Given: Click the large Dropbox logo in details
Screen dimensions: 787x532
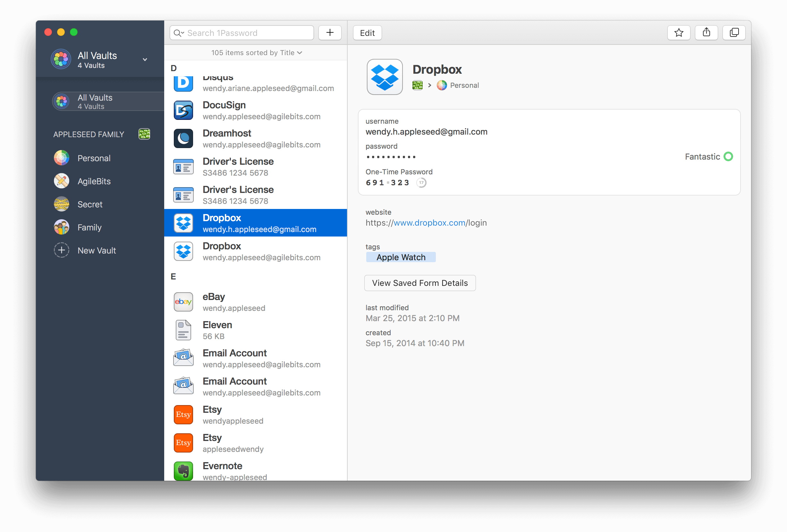Looking at the screenshot, I should [x=384, y=77].
